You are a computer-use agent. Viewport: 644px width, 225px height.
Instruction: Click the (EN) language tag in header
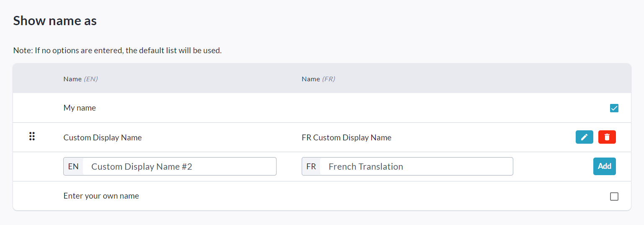coord(91,79)
